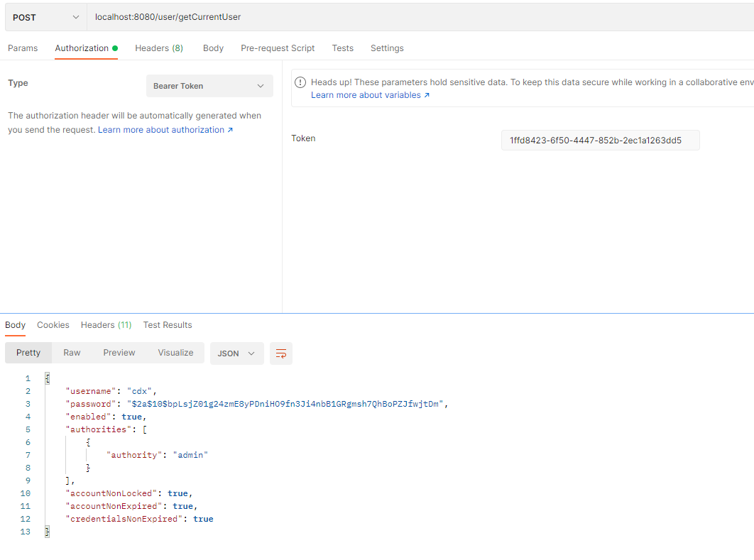Expand the Bearer Token type dropdown
Image resolution: width=754 pixels, height=560 pixels.
[209, 86]
